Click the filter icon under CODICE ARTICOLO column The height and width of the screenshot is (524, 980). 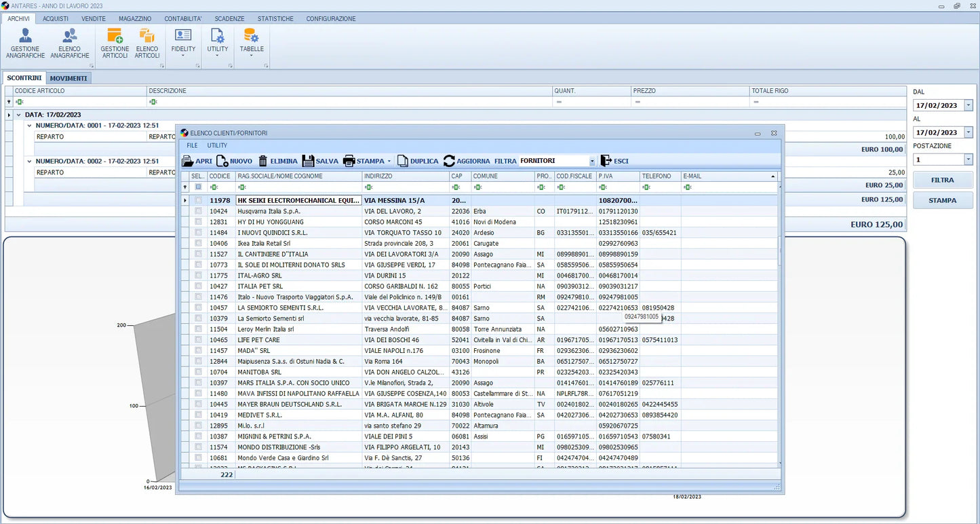pos(19,102)
